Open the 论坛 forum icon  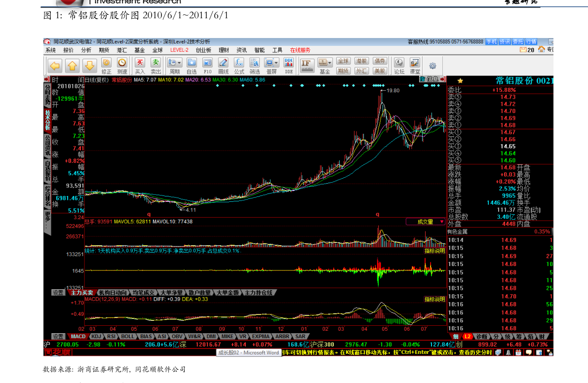399,66
